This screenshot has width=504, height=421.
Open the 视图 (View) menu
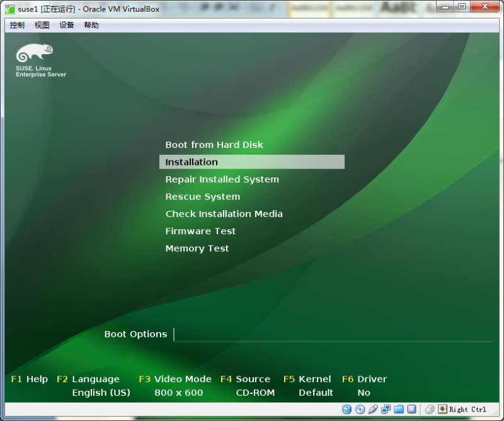click(41, 25)
